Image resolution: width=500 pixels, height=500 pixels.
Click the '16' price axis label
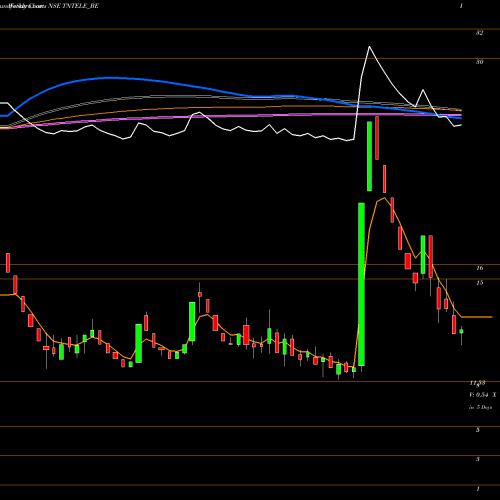click(480, 268)
